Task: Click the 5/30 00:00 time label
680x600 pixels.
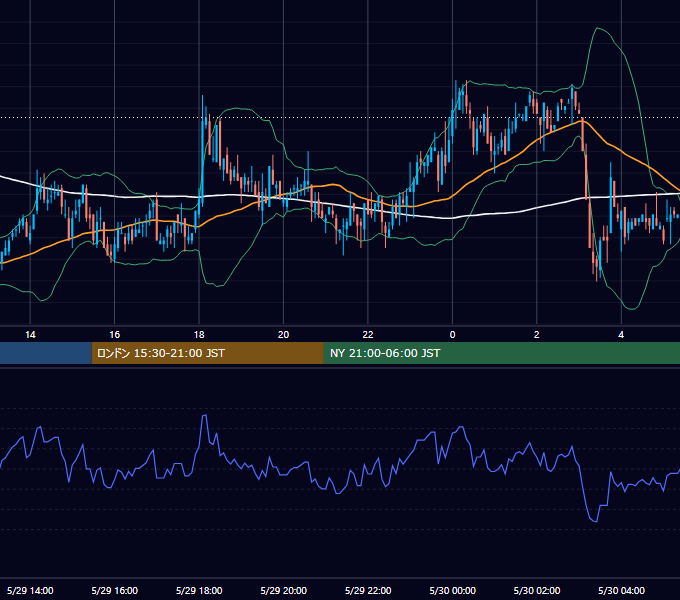Action: point(452,590)
